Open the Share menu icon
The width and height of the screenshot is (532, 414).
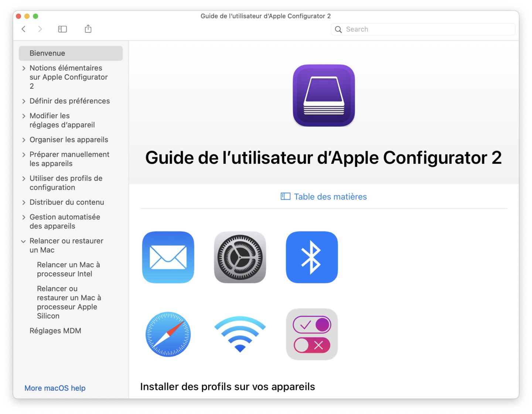pos(88,29)
